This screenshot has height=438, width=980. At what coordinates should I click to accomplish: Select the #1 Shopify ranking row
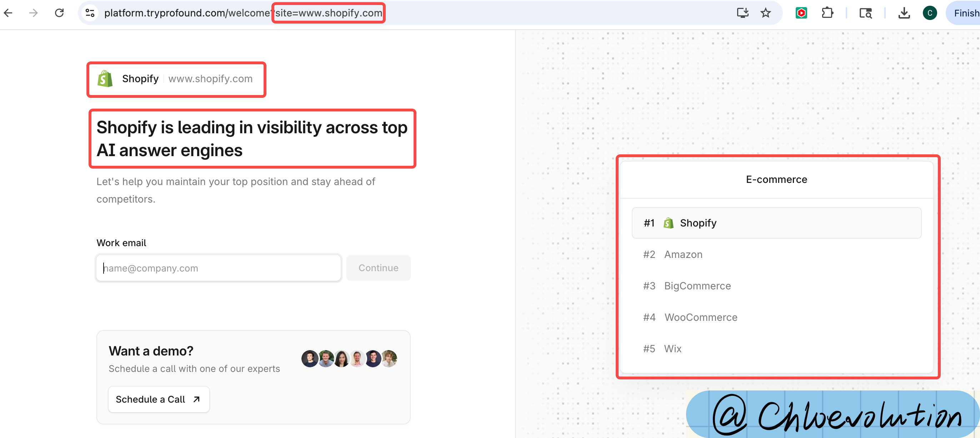click(x=776, y=223)
